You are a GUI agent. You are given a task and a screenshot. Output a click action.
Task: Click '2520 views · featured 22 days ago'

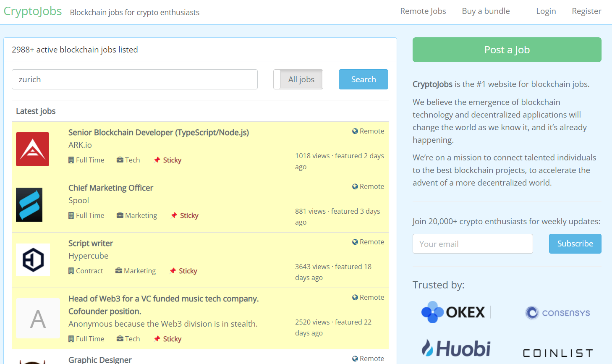point(333,327)
